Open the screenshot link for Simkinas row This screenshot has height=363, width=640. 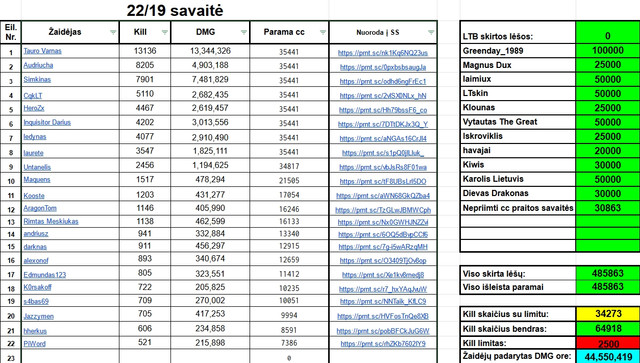383,81
